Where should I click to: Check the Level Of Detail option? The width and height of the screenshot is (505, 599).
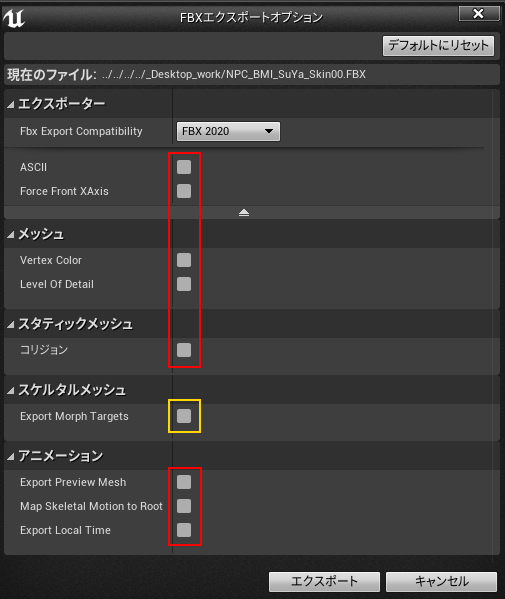click(184, 284)
